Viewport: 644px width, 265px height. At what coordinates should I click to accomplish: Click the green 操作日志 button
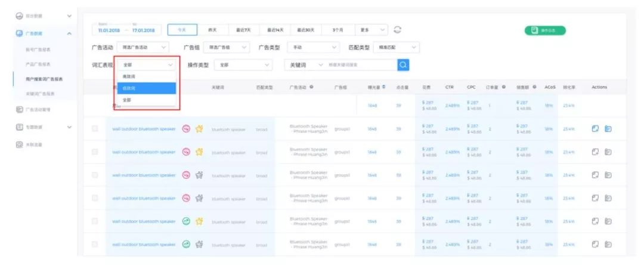pyautogui.click(x=545, y=30)
